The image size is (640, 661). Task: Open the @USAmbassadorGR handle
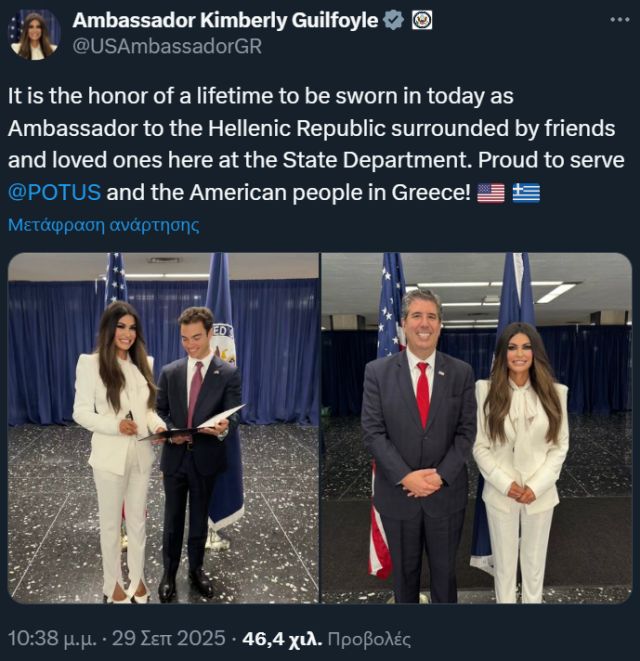click(x=167, y=46)
